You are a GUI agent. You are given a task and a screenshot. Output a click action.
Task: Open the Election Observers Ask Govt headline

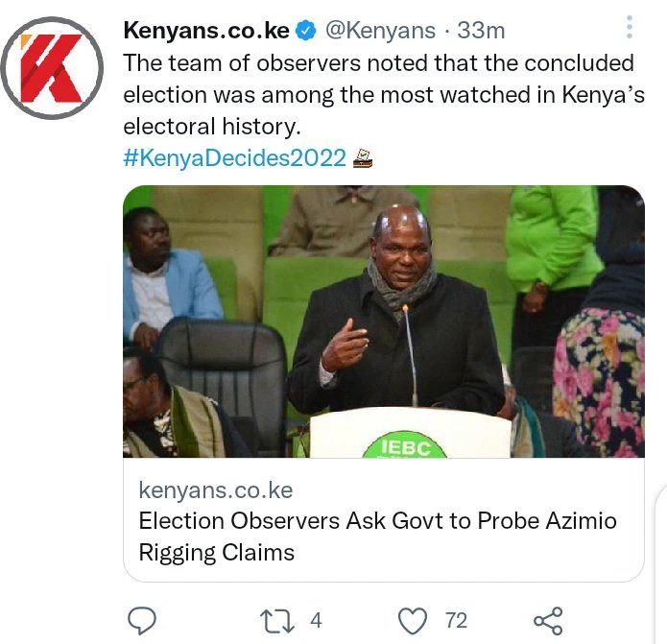[378, 537]
